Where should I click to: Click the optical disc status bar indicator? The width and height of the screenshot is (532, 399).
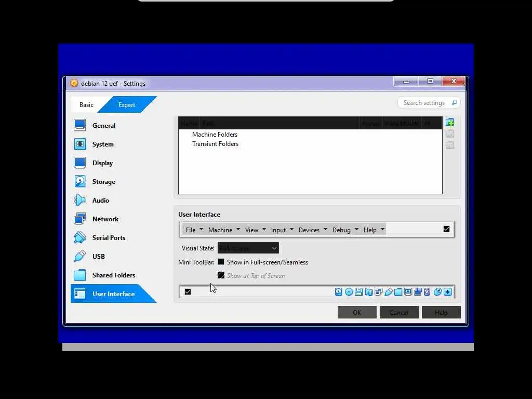[x=349, y=292]
